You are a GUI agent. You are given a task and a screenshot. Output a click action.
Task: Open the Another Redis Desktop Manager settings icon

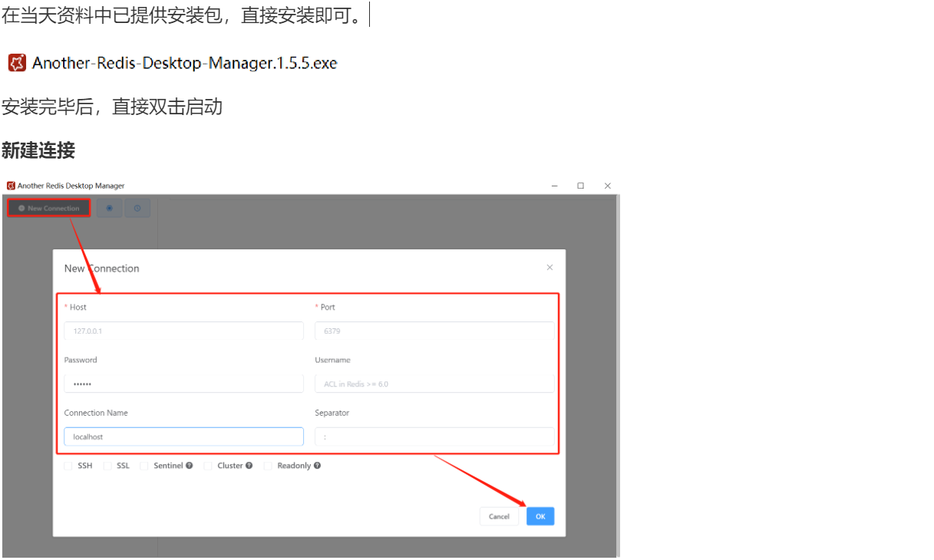109,208
